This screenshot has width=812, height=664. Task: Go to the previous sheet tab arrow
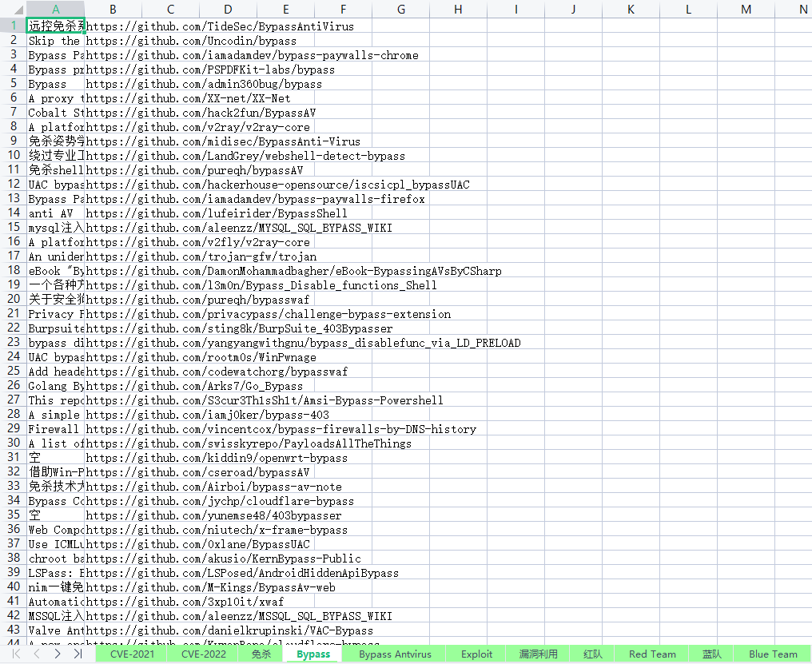coord(37,654)
